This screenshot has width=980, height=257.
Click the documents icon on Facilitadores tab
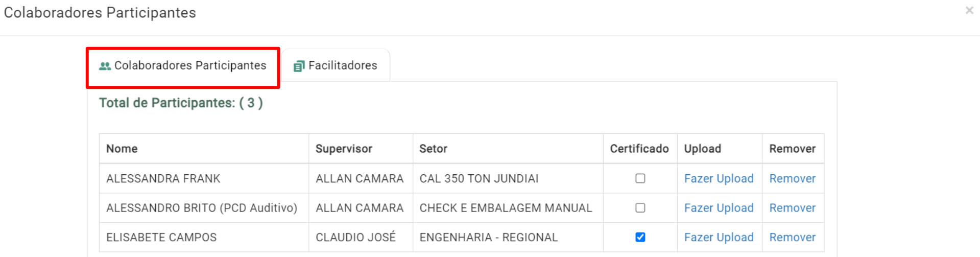[299, 66]
